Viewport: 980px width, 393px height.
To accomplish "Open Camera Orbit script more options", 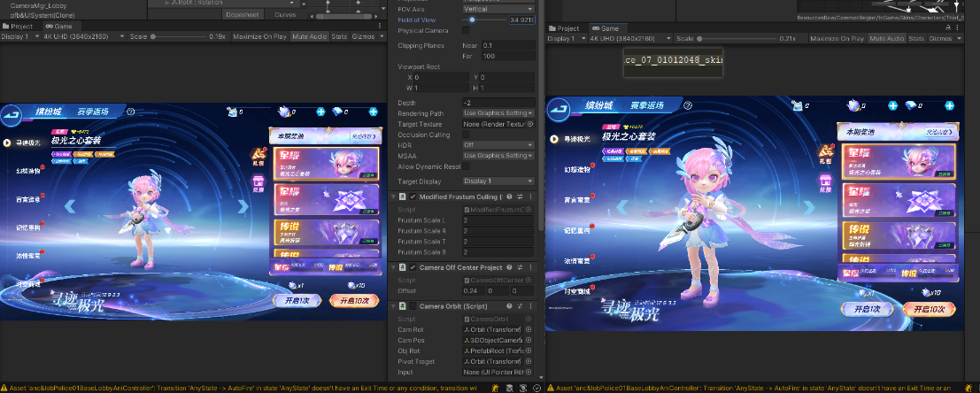I will [530, 306].
